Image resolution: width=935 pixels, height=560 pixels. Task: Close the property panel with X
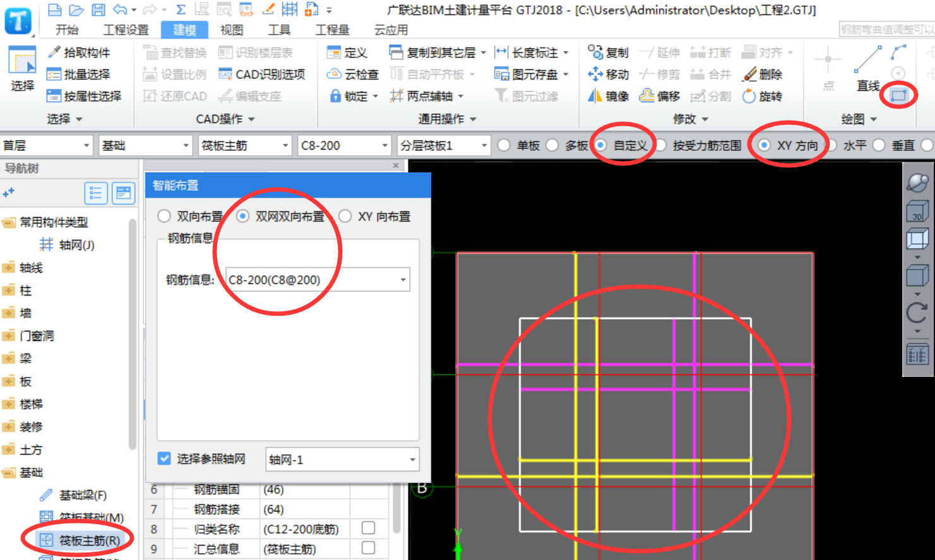396,165
